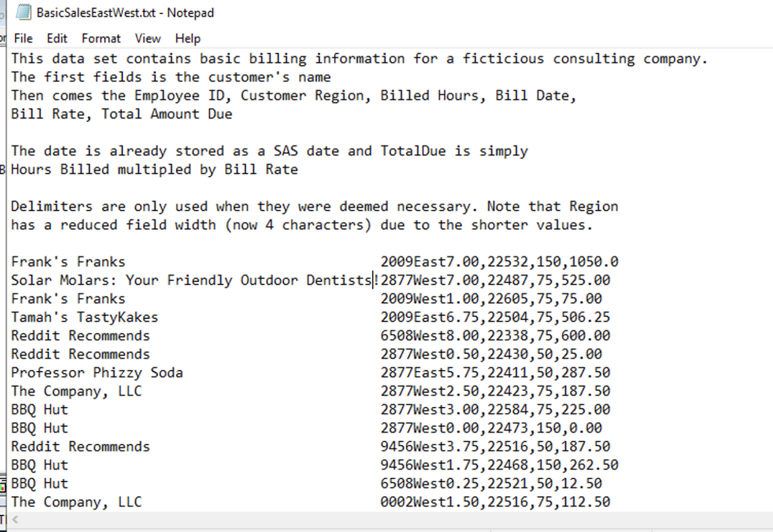The image size is (773, 532).
Task: Click 'Professor Phizzy Soda' customer name
Action: [x=97, y=373]
